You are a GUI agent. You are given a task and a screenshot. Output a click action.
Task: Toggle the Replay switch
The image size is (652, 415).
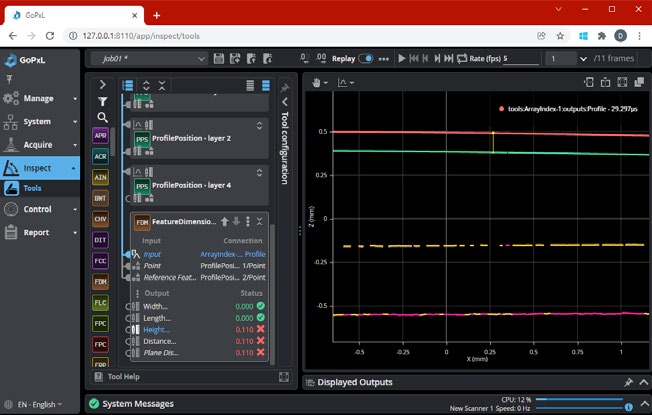366,59
